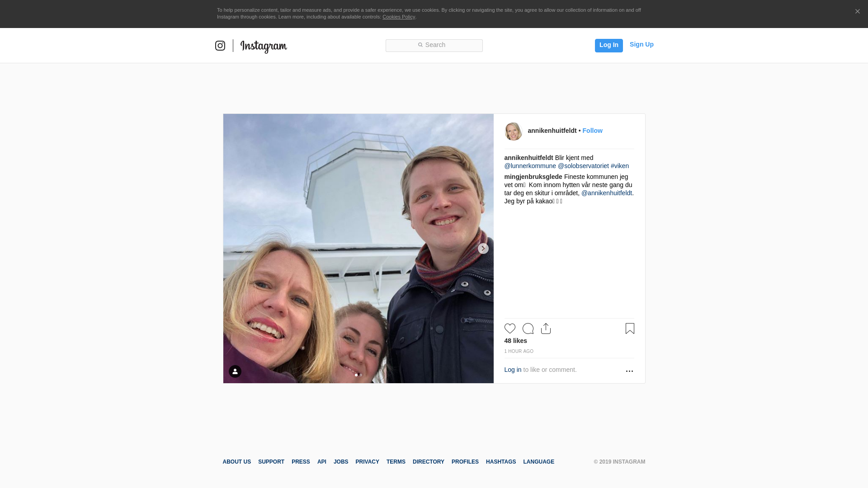This screenshot has height=488, width=868.
Task: Click the Log In button
Action: click(x=609, y=45)
